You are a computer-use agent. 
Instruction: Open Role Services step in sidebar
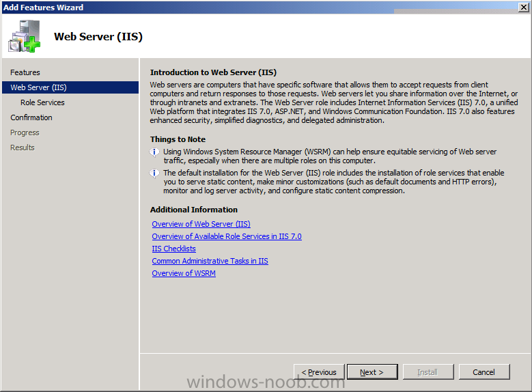tap(42, 102)
